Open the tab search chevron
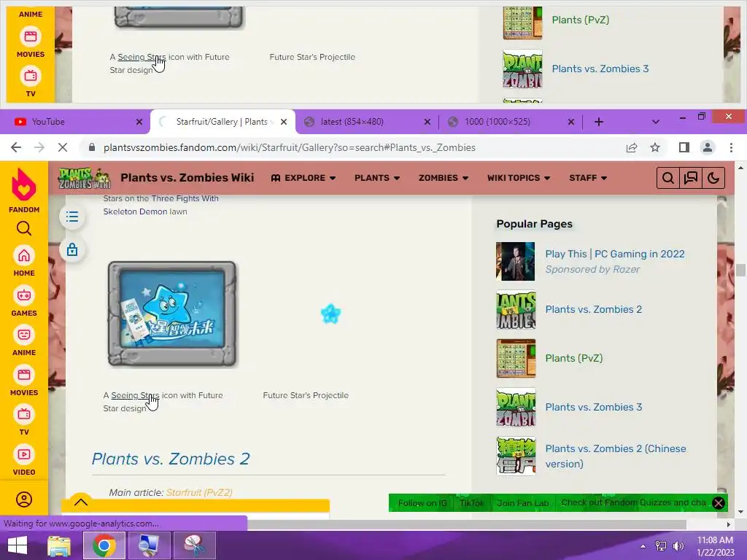The width and height of the screenshot is (747, 560). pyautogui.click(x=656, y=122)
